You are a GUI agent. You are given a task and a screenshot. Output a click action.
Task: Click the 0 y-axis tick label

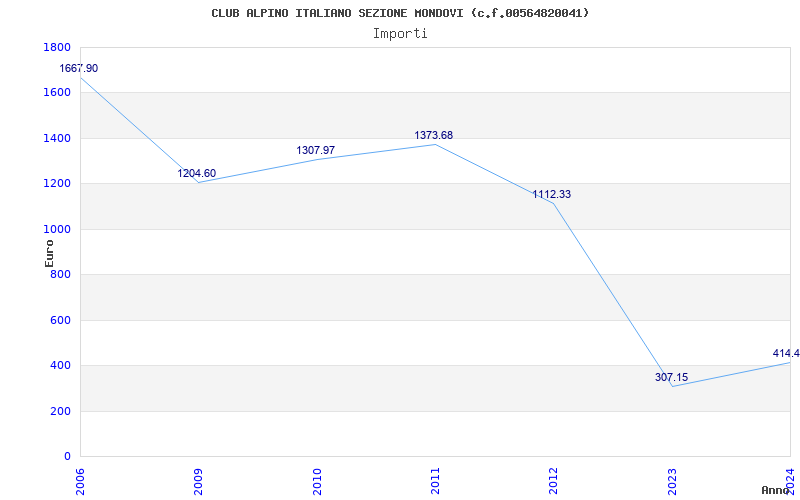pos(67,457)
